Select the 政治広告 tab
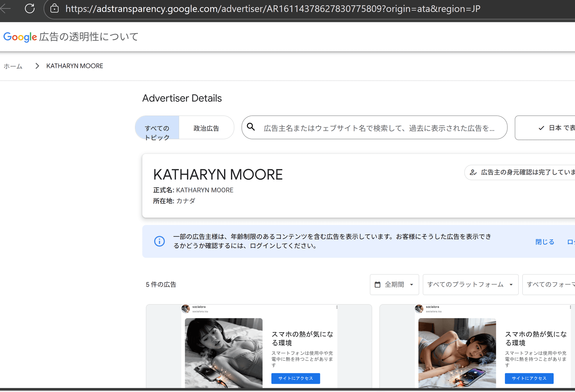Viewport: 575px width, 392px height. (206, 128)
